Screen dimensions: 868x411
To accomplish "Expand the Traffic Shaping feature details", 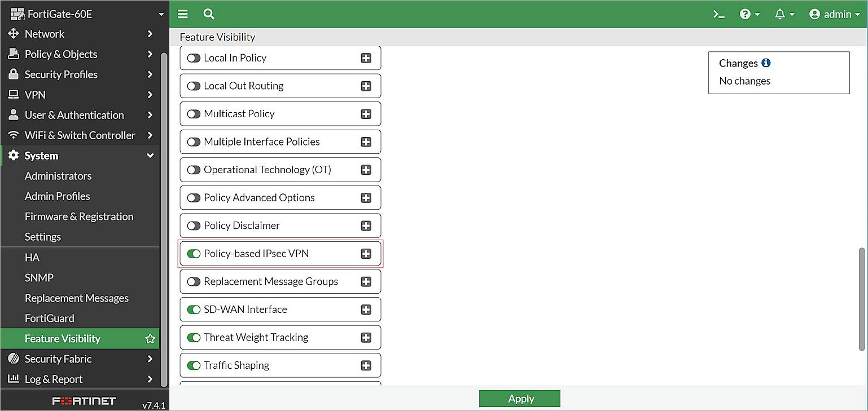I will (366, 365).
